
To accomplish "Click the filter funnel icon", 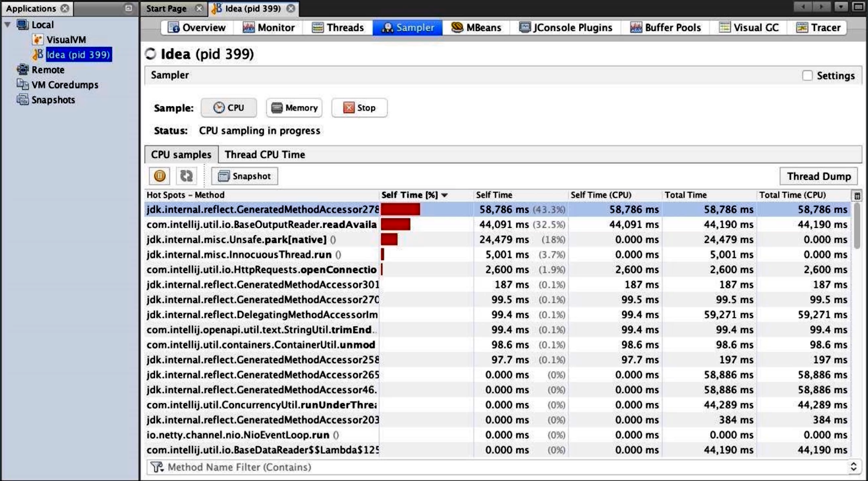I will pos(157,467).
